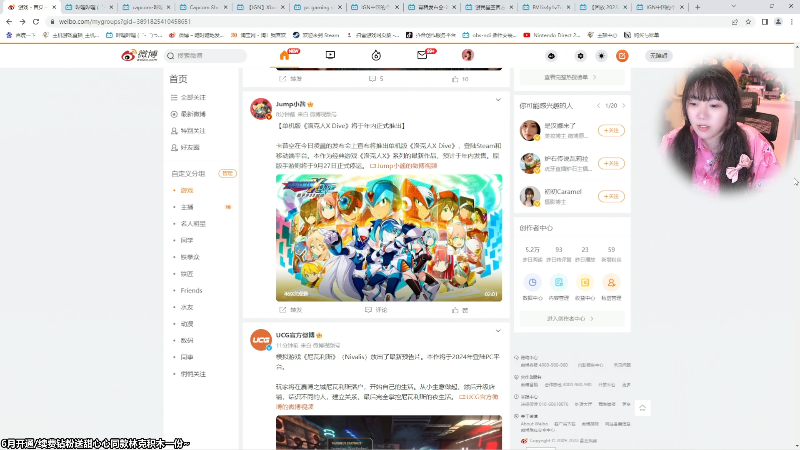
Task: Open the Weibo video tab icon
Action: tap(331, 55)
